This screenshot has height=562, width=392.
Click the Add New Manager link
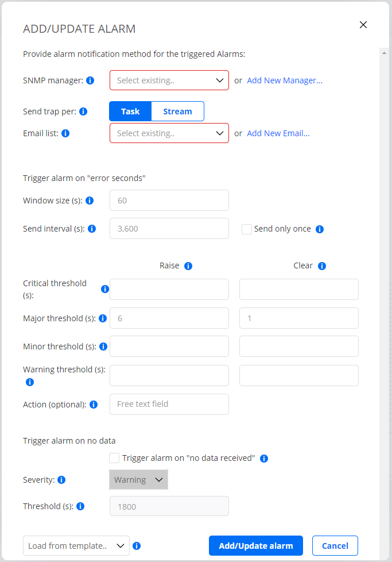(284, 80)
